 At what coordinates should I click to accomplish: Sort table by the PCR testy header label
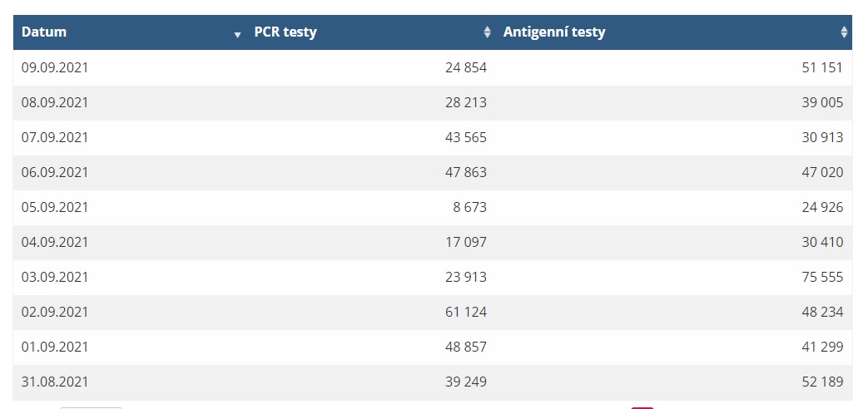(x=285, y=32)
